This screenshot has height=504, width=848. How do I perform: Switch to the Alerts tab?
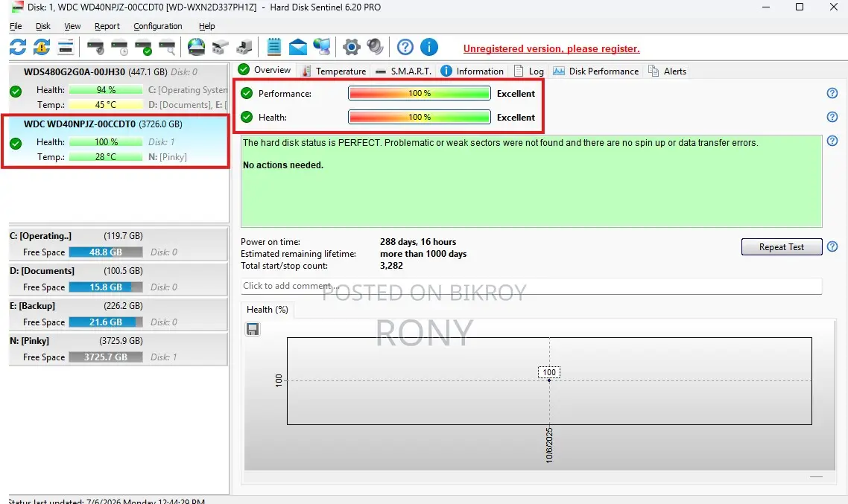(x=668, y=71)
